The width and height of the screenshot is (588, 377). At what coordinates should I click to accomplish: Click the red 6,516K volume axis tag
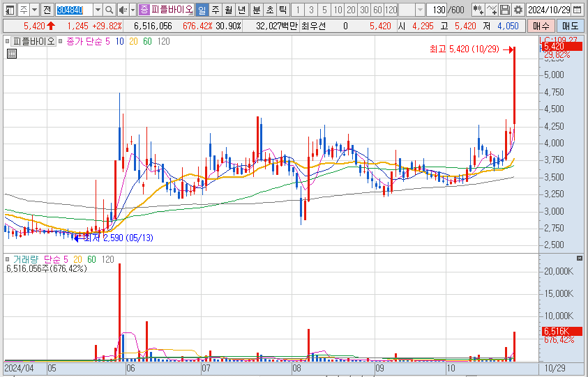[x=562, y=331]
